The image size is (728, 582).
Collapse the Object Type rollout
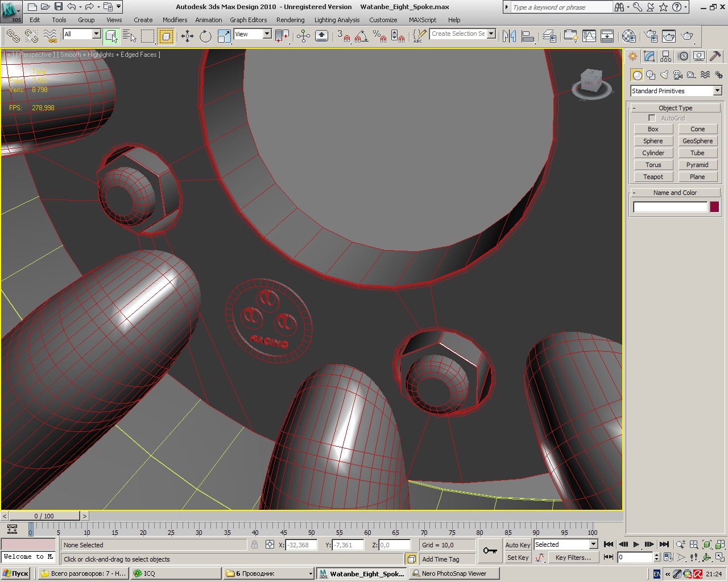[x=676, y=108]
